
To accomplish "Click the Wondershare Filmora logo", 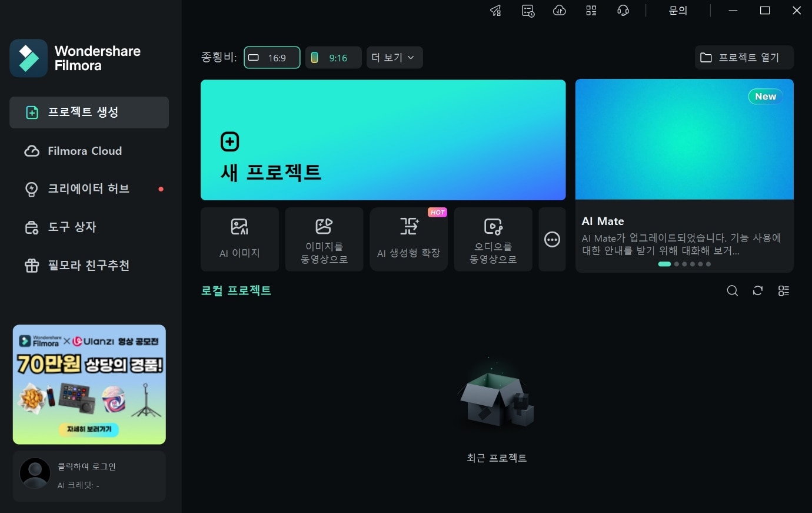I will [75, 58].
